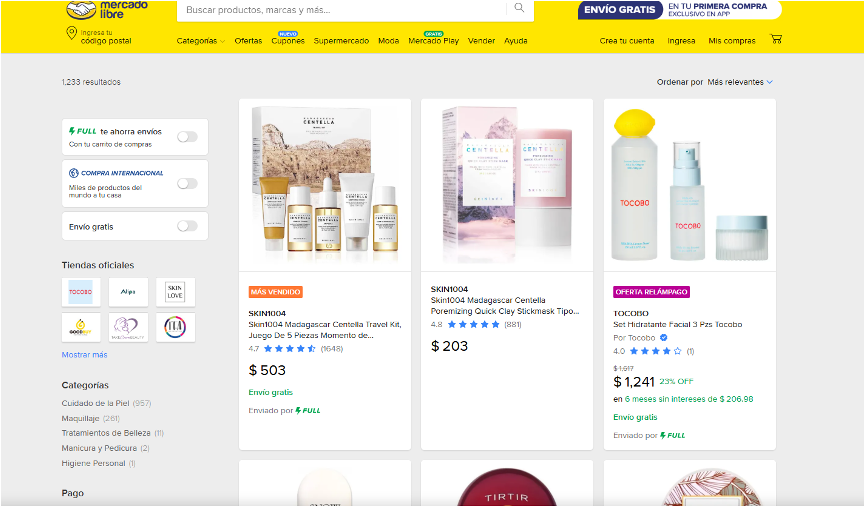
Task: Open the Centella Travel Kit product image
Action: tap(325, 185)
